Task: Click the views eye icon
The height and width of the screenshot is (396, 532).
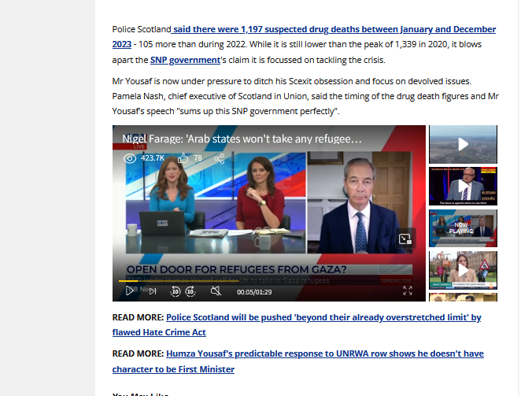Action: (130, 158)
